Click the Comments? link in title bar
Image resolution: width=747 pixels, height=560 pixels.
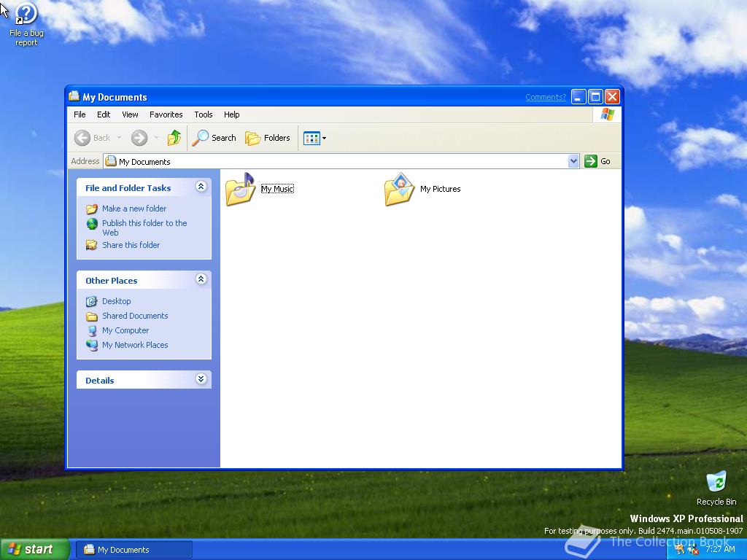click(546, 97)
